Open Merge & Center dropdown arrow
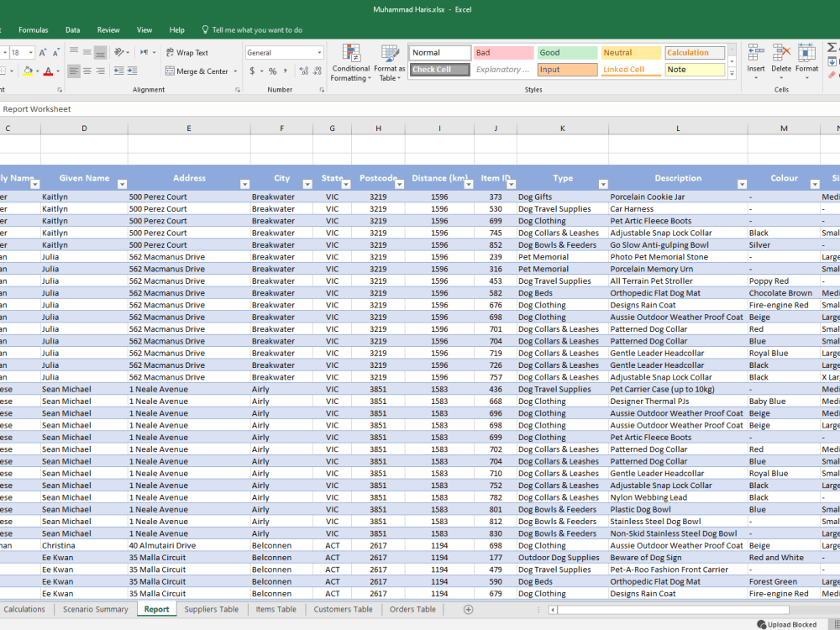Image resolution: width=840 pixels, height=630 pixels. tap(235, 71)
